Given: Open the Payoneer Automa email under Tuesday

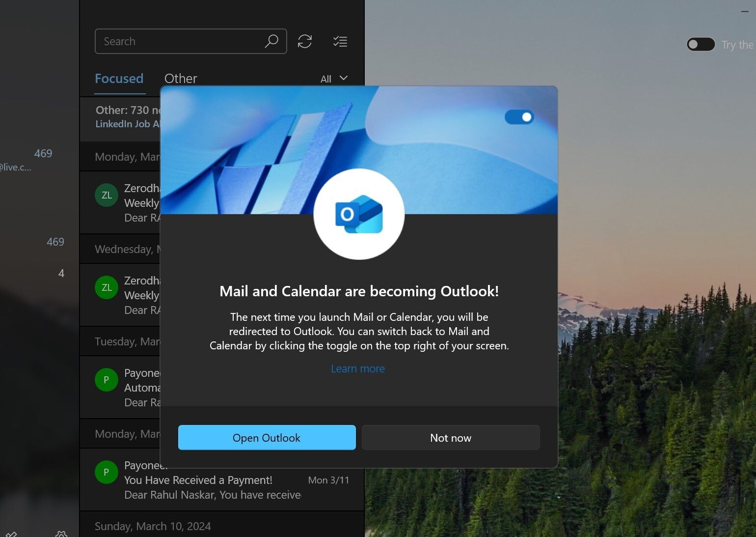Looking at the screenshot, I should pyautogui.click(x=120, y=387).
